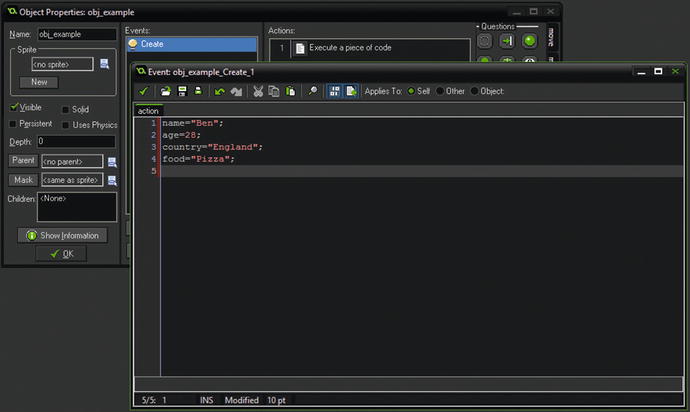Toggle the Visible checkbox
Screen dimensions: 690x412
point(15,107)
